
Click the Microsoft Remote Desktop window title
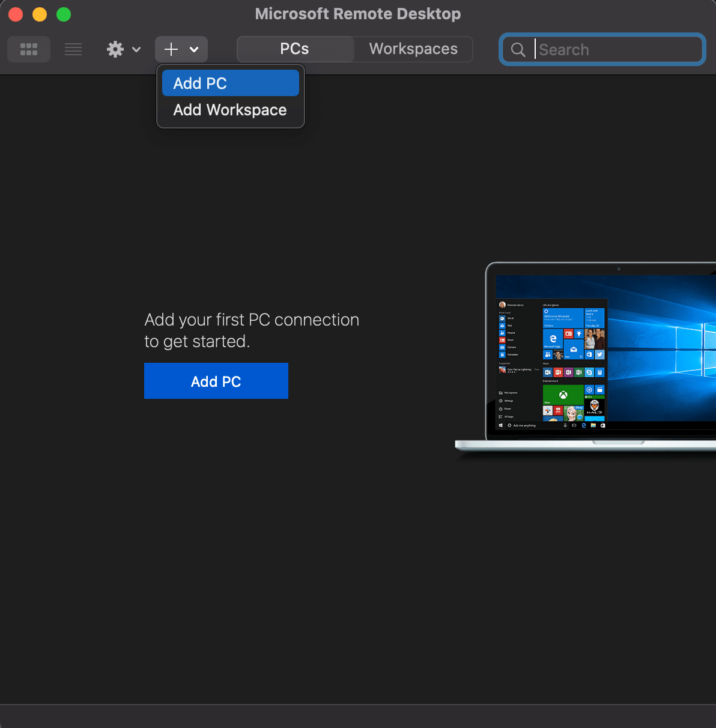click(x=358, y=14)
